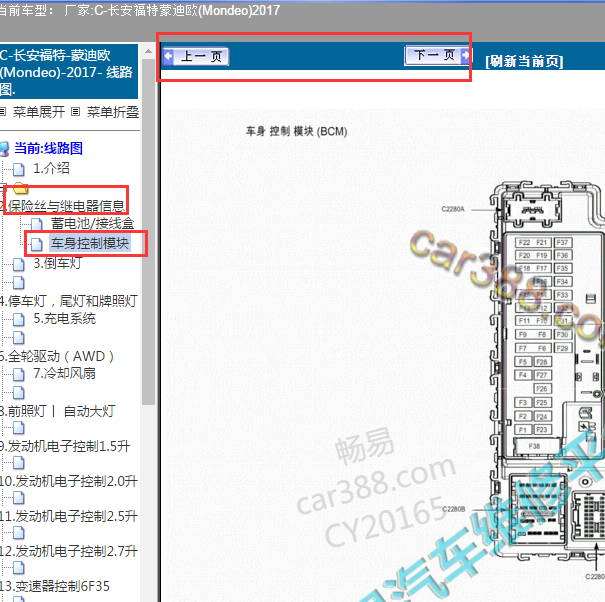Image resolution: width=605 pixels, height=602 pixels.
Task: Open 3.倒车灯 wiring diagram
Action: (58, 263)
